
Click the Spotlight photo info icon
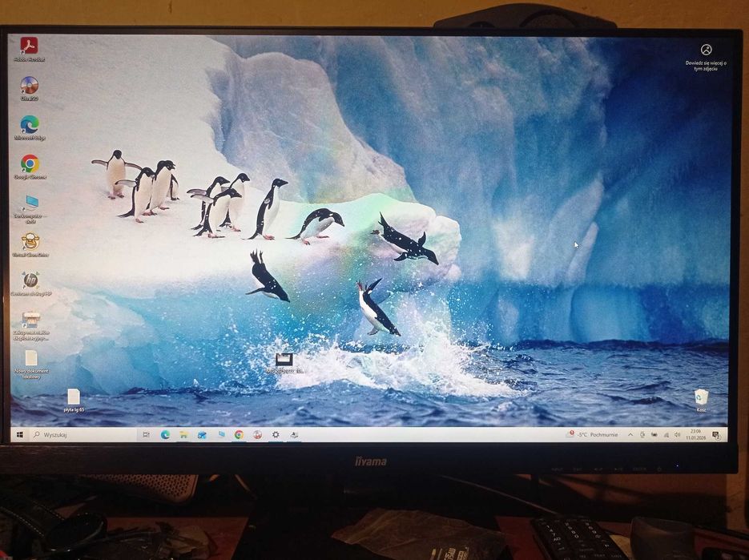coord(706,50)
